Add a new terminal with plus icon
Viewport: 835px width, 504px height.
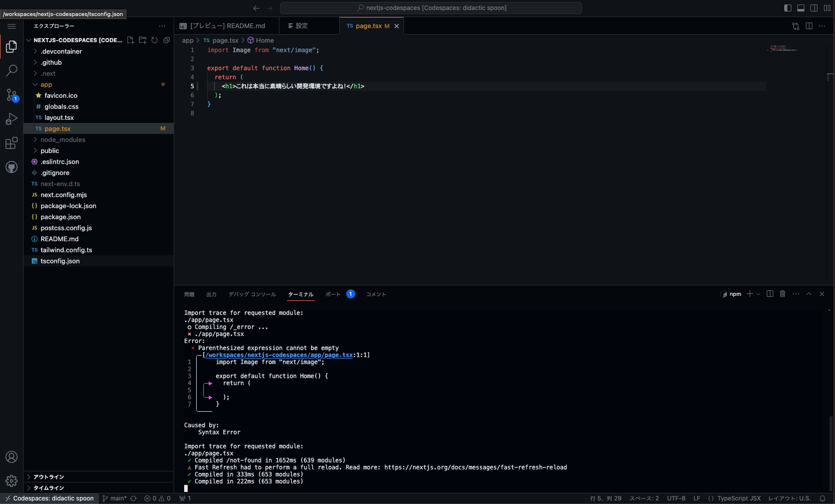pyautogui.click(x=750, y=294)
